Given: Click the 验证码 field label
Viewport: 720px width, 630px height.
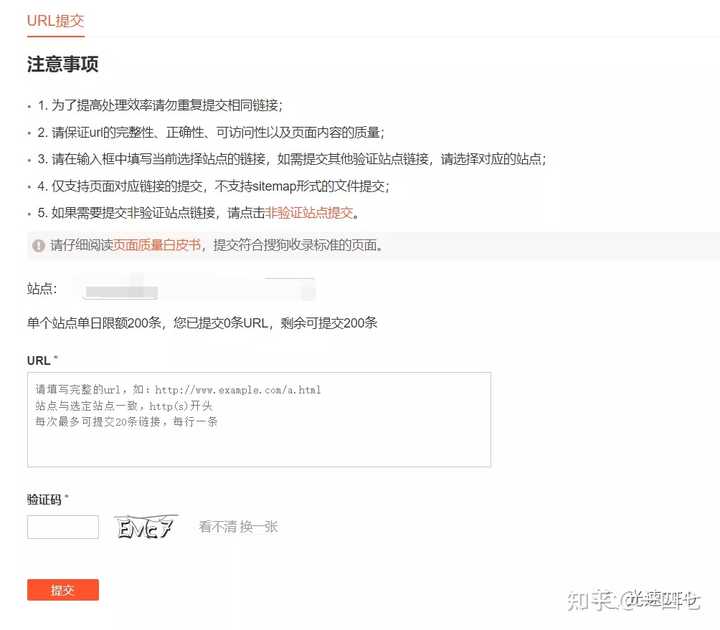Looking at the screenshot, I should click(44, 500).
